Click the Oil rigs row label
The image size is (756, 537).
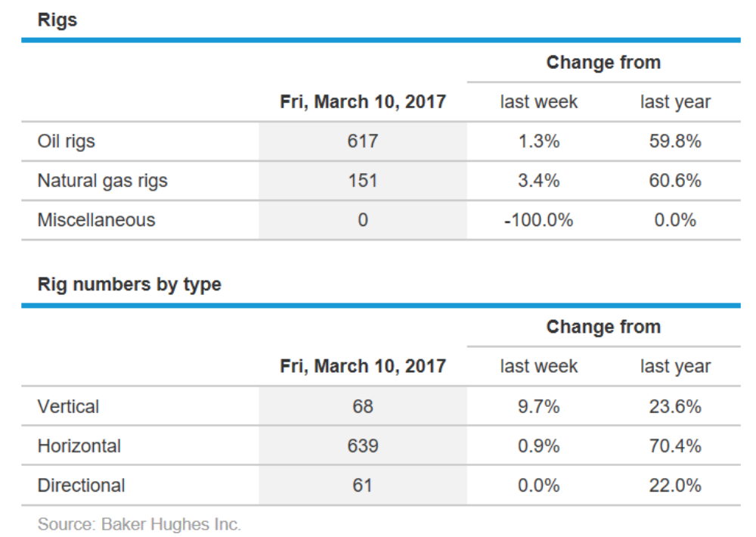tap(67, 141)
